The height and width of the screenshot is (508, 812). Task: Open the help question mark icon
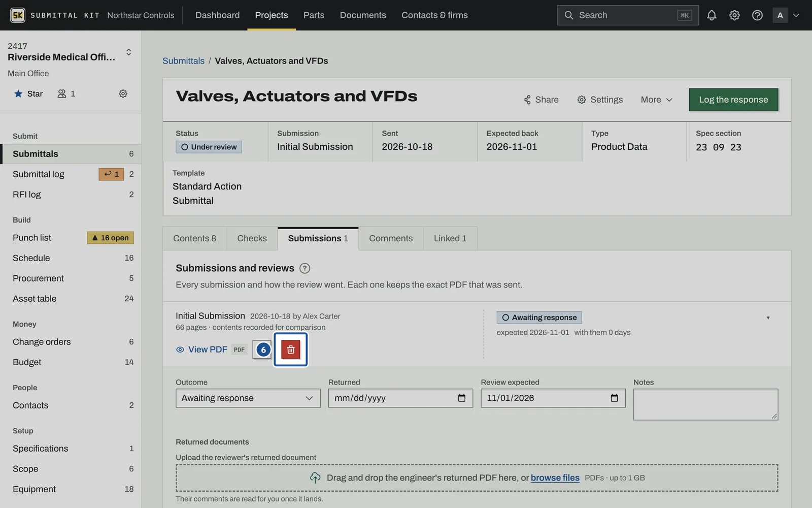point(757,15)
